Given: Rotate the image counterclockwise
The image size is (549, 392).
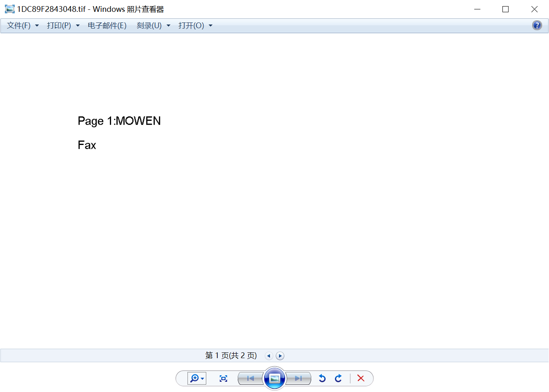Looking at the screenshot, I should tap(322, 379).
